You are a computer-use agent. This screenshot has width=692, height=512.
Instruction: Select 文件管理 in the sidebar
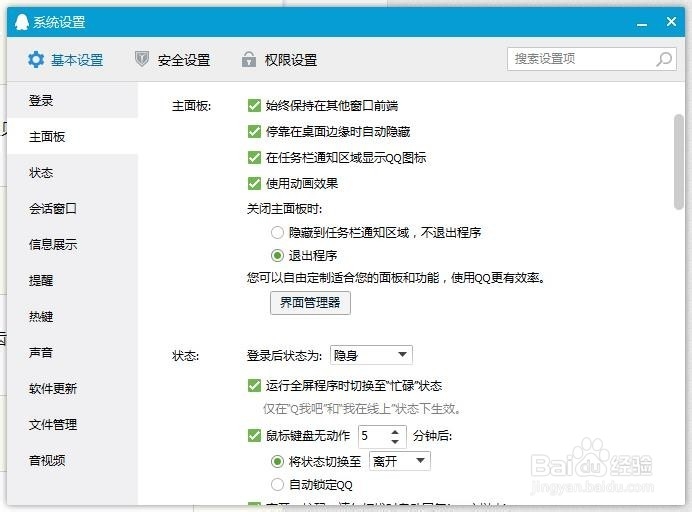[x=72, y=425]
